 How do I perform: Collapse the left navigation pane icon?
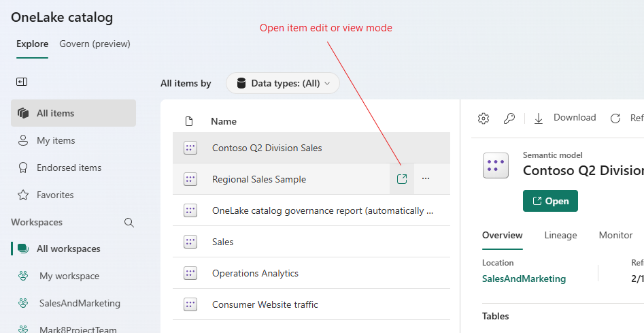coord(22,82)
